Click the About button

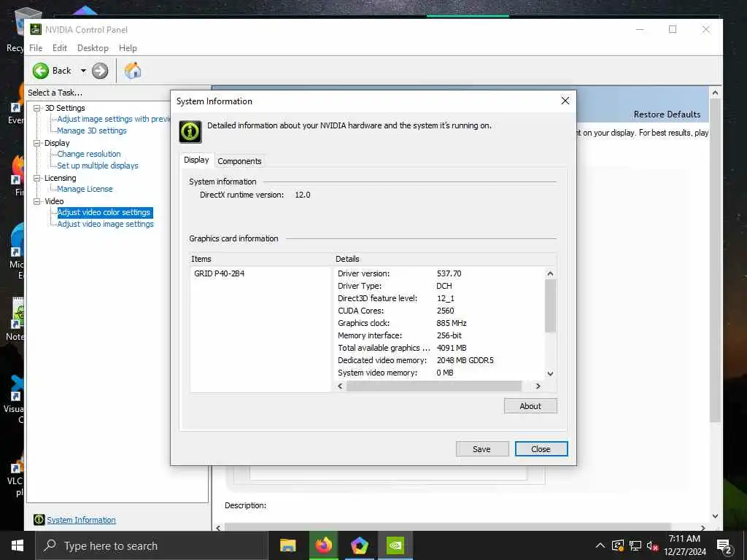click(530, 406)
